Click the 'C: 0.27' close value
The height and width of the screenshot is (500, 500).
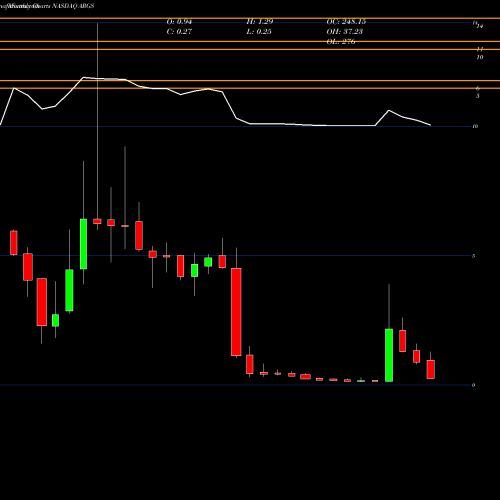[x=179, y=32]
